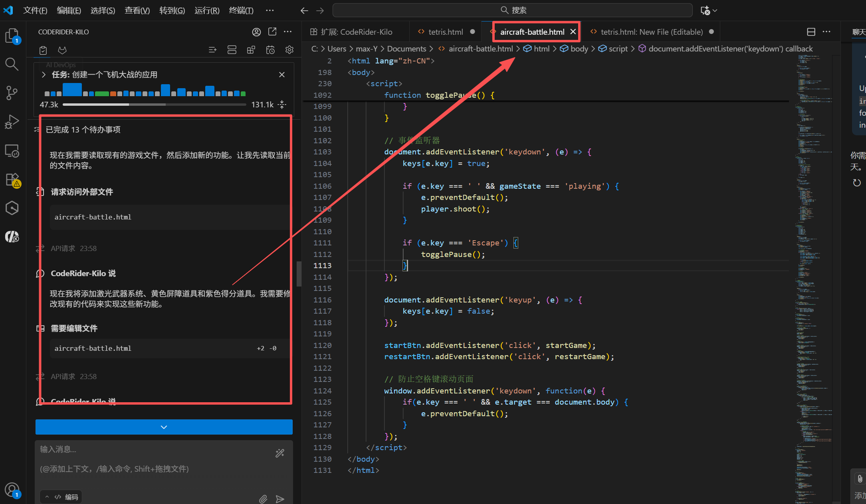The height and width of the screenshot is (504, 866).
Task: Click the blue scroll-down chevron bar
Action: 164,427
